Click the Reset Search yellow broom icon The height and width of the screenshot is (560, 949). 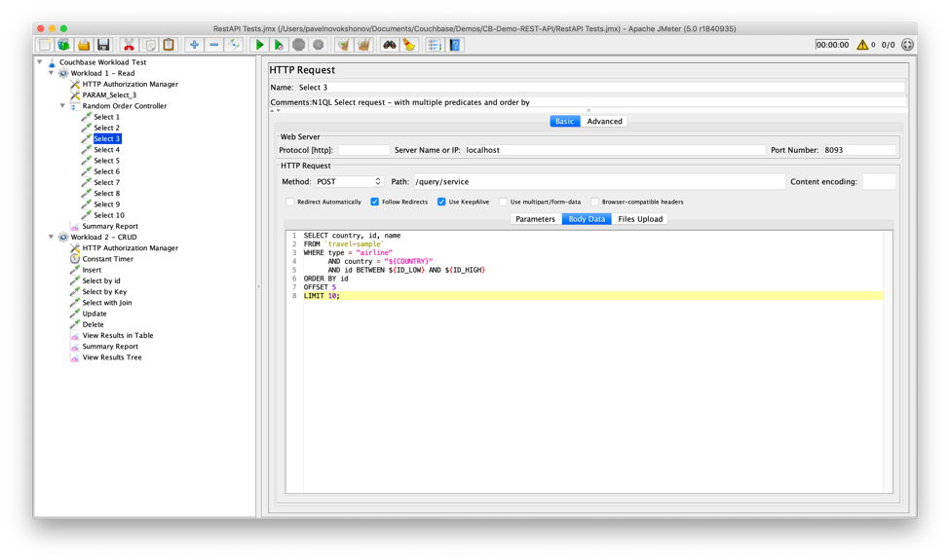tap(409, 45)
